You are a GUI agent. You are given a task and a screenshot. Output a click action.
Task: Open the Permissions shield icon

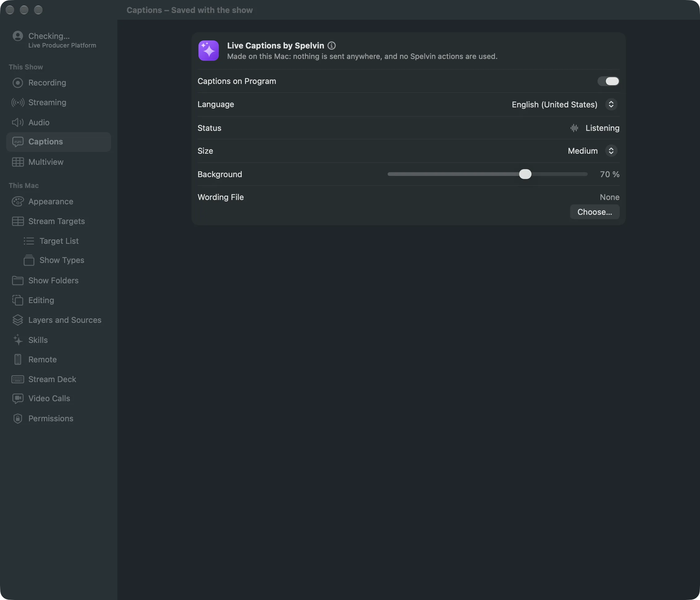[x=18, y=419]
